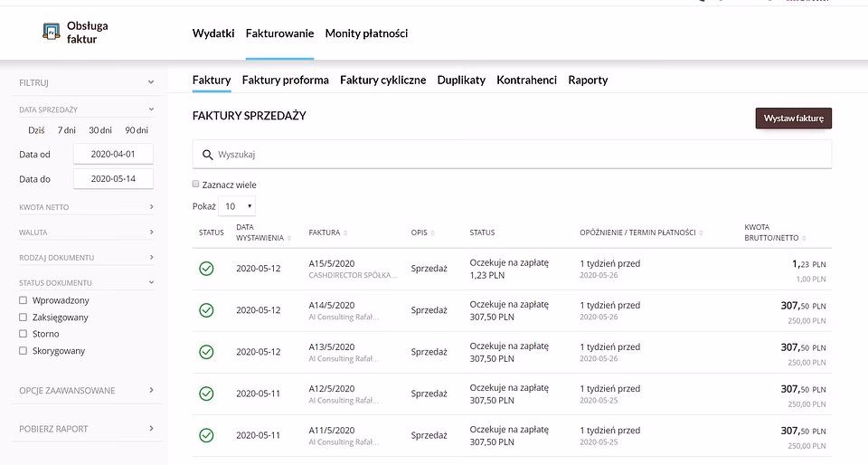Open the Pokaż rows-per-page dropdown

coord(237,206)
